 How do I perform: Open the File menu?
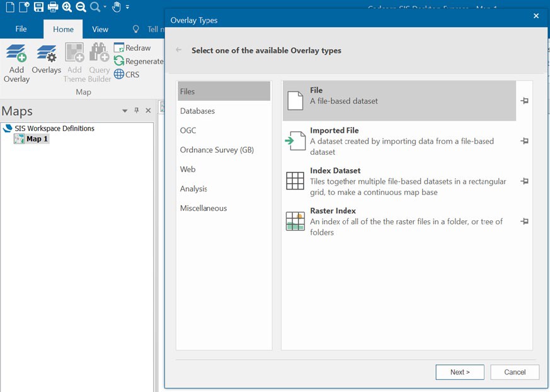pyautogui.click(x=21, y=29)
